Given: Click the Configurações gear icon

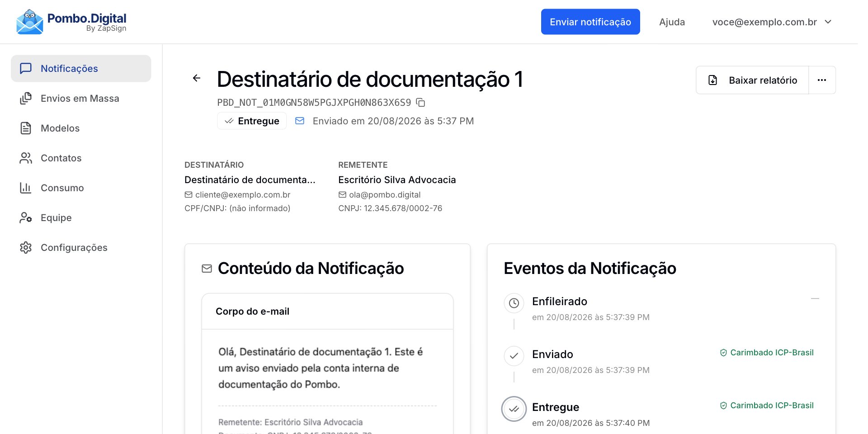Looking at the screenshot, I should coord(26,247).
